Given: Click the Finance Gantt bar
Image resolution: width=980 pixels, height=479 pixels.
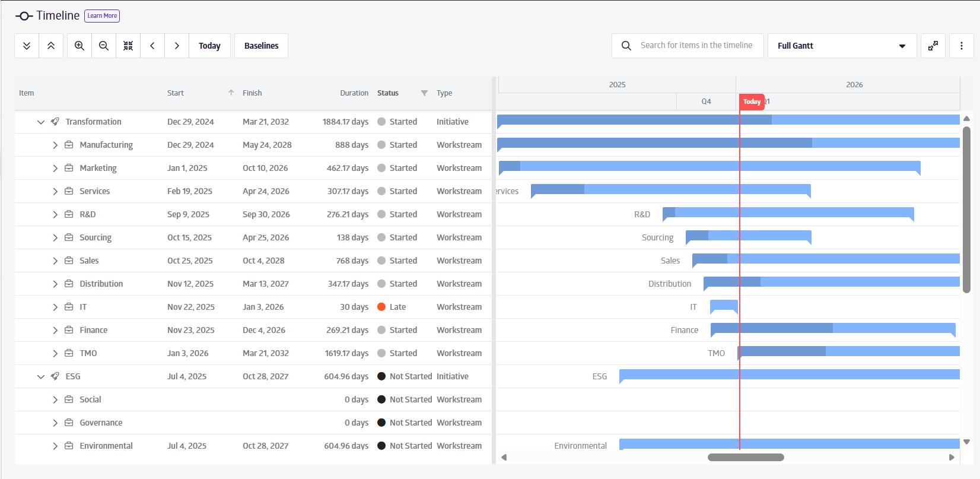Looking at the screenshot, I should click(833, 328).
